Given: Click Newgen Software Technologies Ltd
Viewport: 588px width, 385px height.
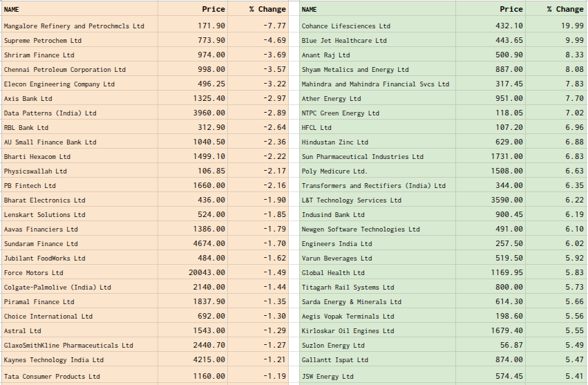Looking at the screenshot, I should coord(361,229).
